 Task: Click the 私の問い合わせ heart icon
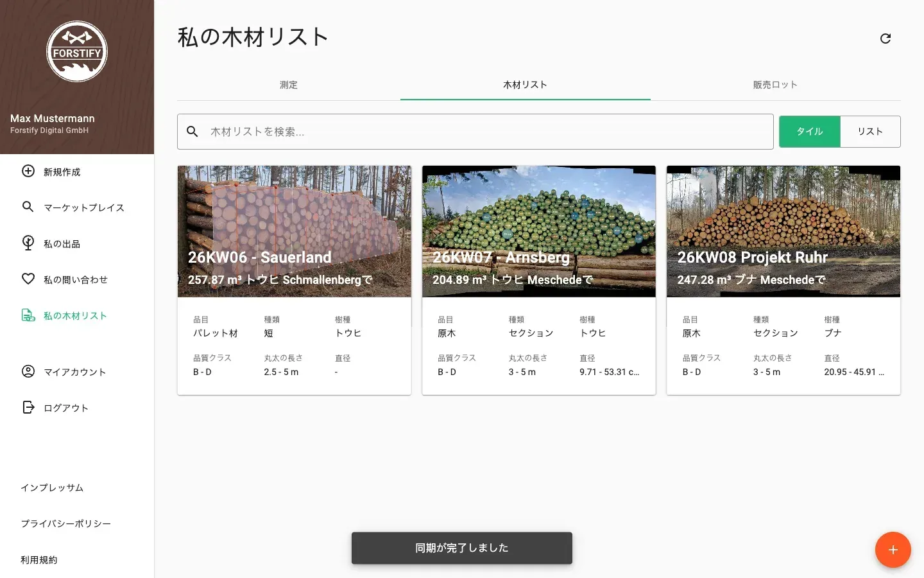point(28,279)
